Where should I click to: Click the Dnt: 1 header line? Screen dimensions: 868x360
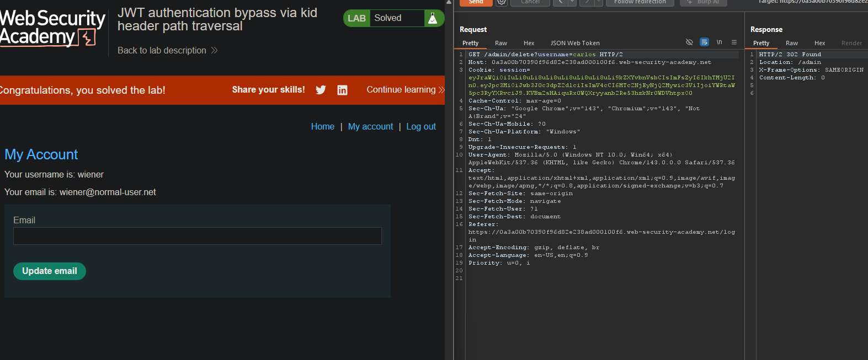click(x=480, y=139)
